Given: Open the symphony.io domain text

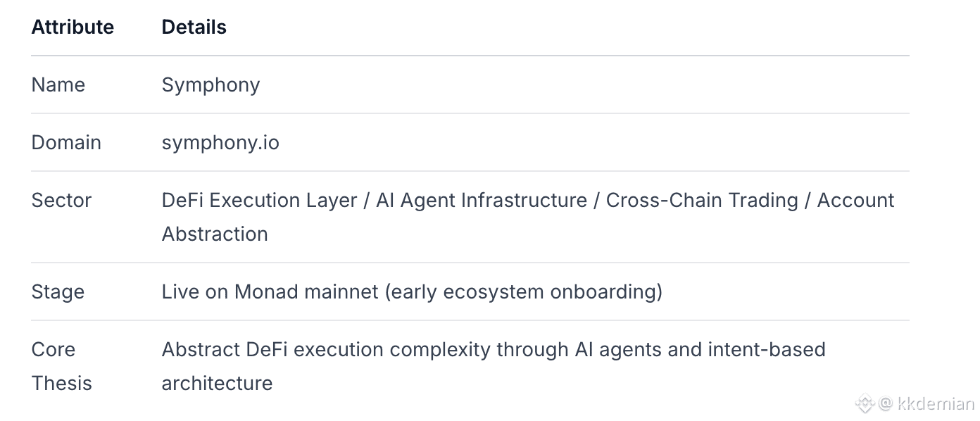Looking at the screenshot, I should pos(220,142).
